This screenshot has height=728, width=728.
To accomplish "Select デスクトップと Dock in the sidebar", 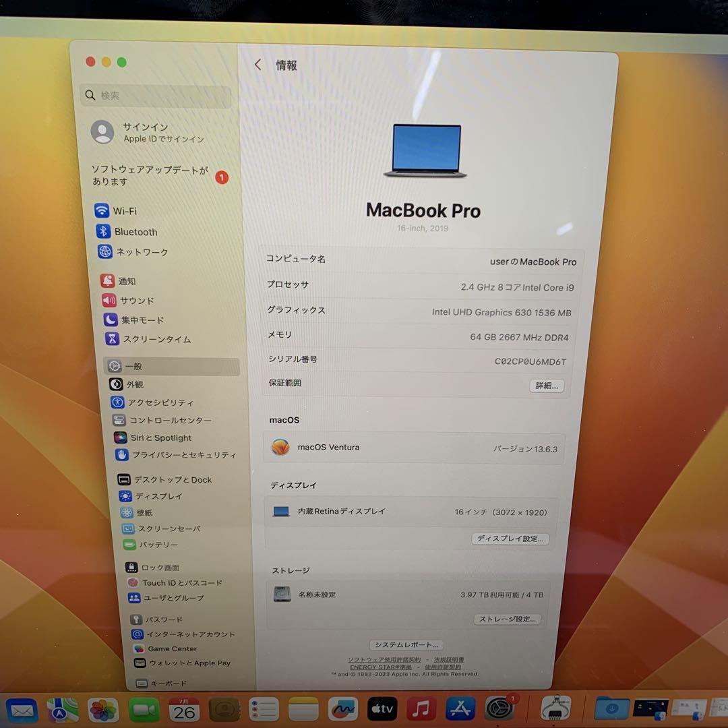I will (165, 479).
